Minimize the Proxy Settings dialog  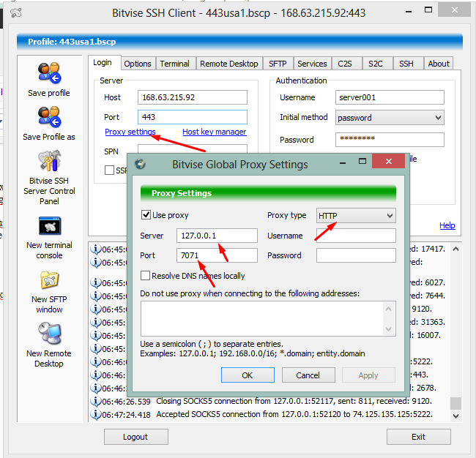343,162
